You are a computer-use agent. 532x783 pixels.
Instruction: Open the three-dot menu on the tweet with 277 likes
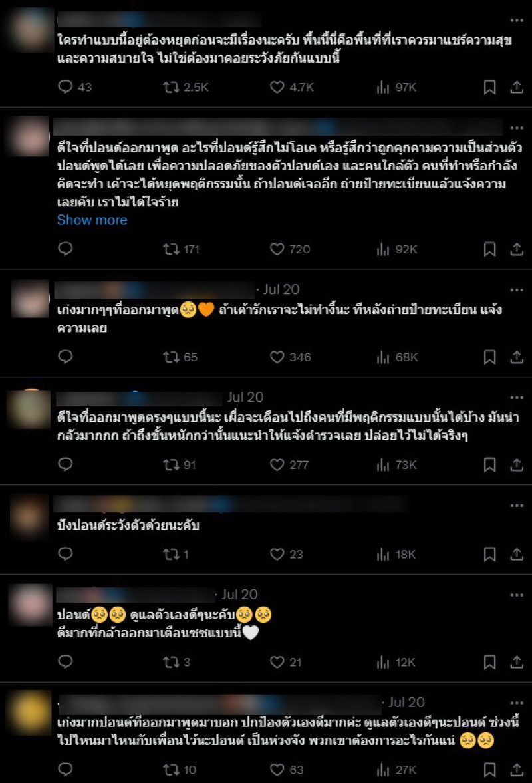pyautogui.click(x=517, y=398)
